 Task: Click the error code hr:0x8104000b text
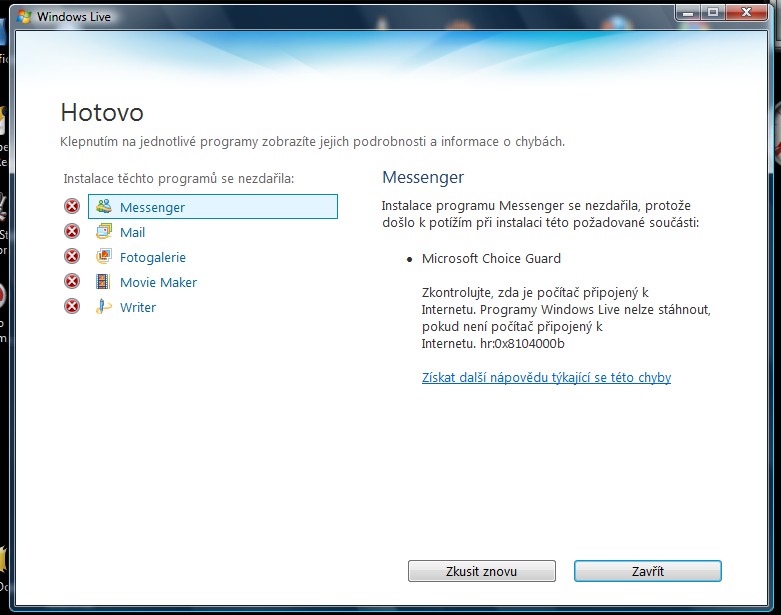coord(522,344)
